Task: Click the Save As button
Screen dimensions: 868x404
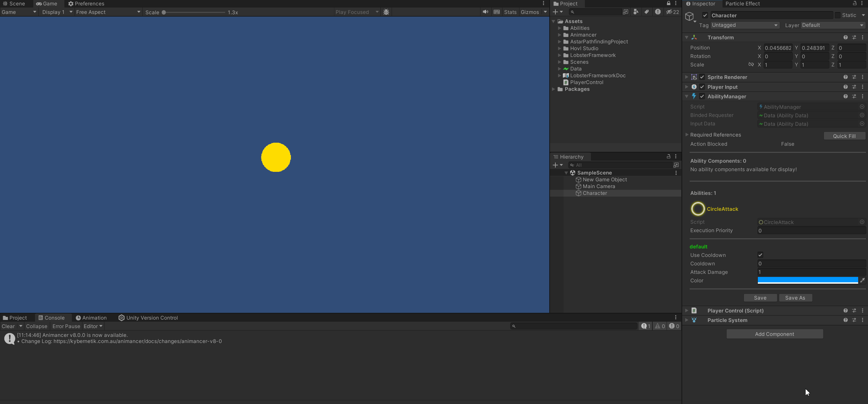Action: pyautogui.click(x=795, y=298)
